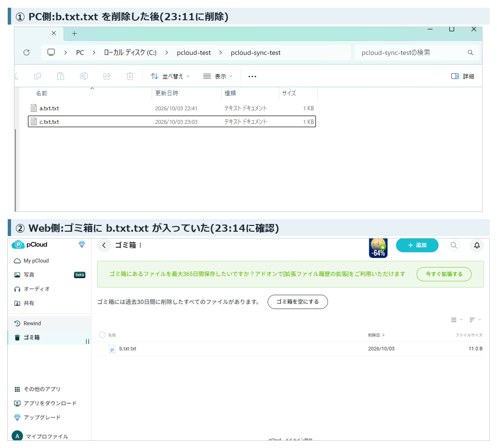The height and width of the screenshot is (448, 497).
Task: Open the sort order dropdown in pCloud
Action: 475,319
